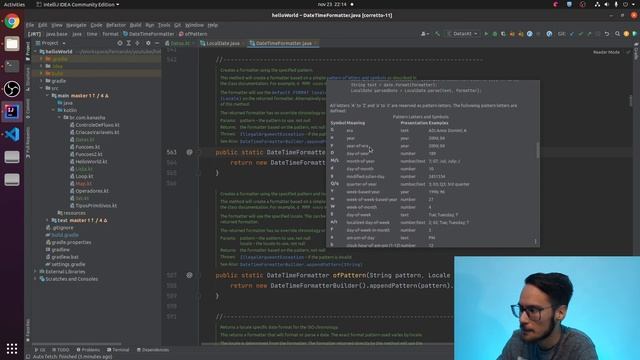Switch to the DateTimeFormatter.java tab

[283, 43]
